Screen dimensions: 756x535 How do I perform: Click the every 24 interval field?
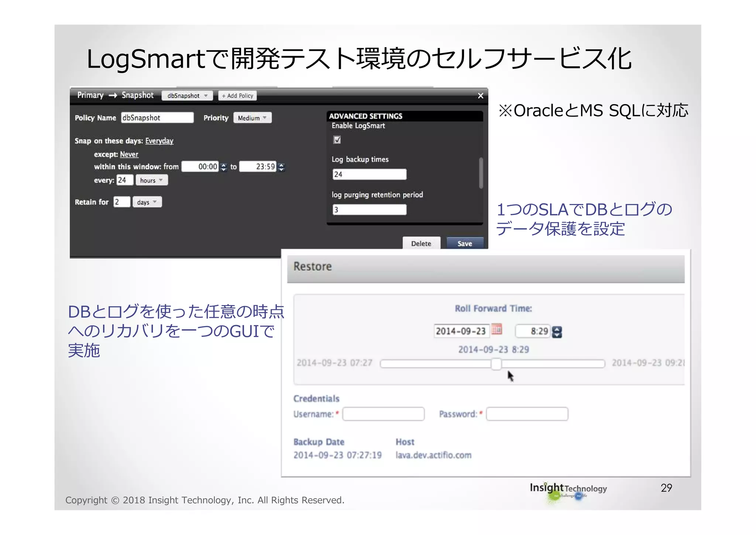125,180
